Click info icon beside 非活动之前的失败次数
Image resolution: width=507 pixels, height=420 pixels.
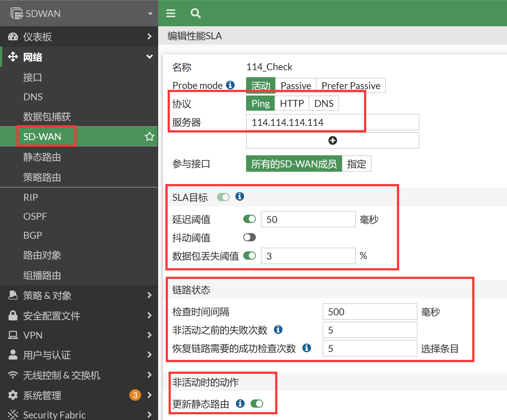(278, 330)
